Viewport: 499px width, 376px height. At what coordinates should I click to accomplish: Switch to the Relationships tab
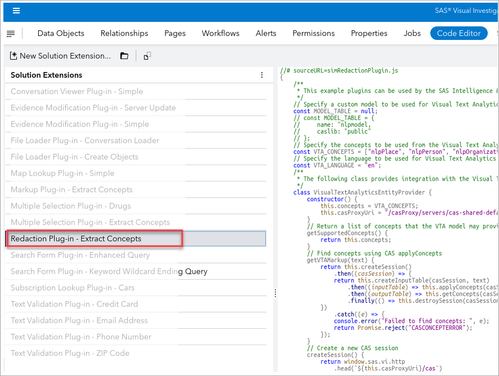(124, 33)
